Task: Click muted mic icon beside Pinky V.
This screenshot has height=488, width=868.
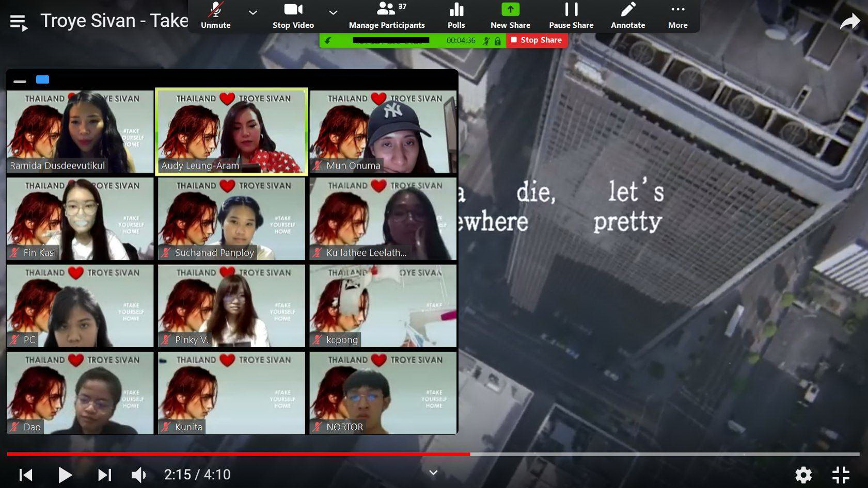Action: [x=166, y=340]
